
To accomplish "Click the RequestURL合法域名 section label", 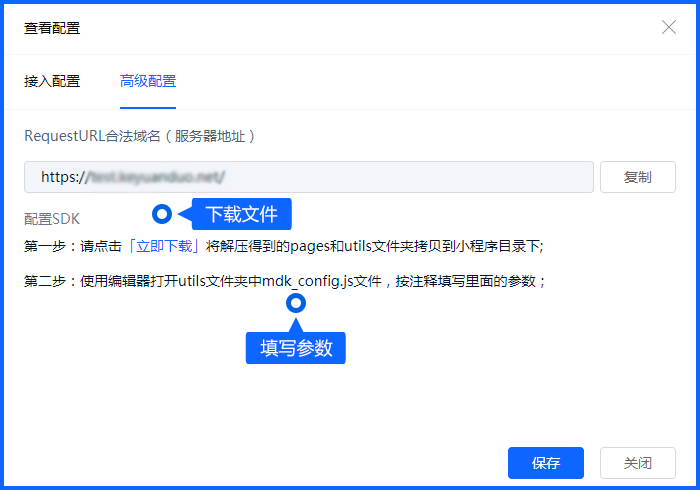I will coord(92,135).
